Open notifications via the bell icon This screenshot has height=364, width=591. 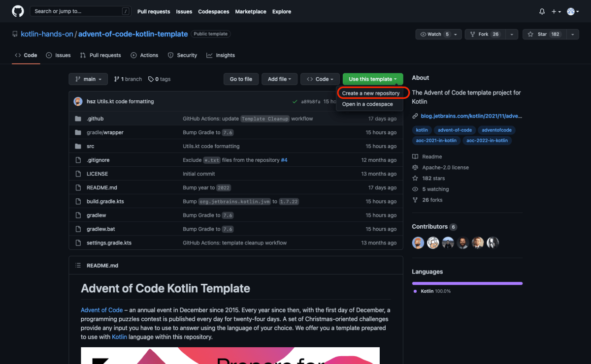point(542,11)
